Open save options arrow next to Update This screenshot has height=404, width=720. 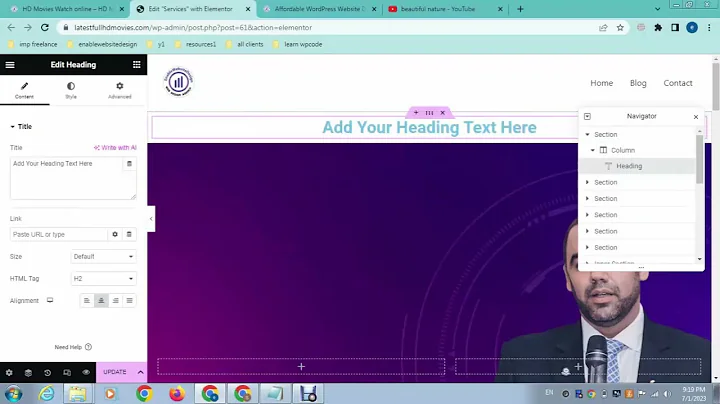[x=141, y=372]
